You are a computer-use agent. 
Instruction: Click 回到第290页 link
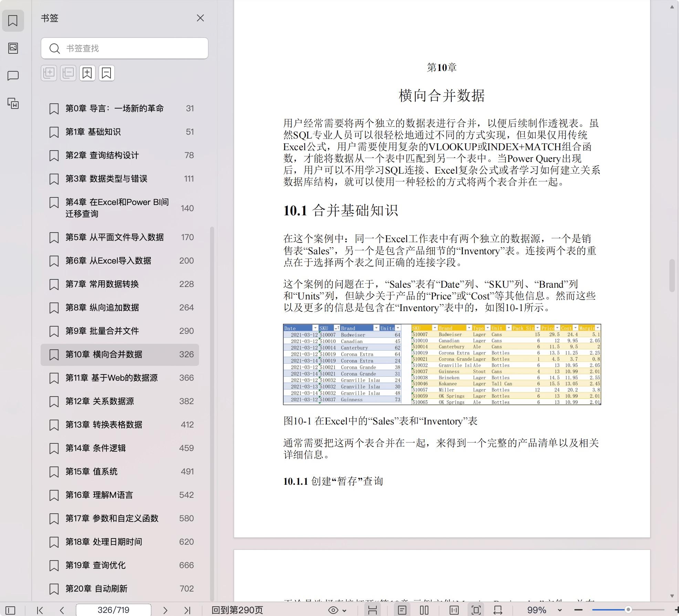pyautogui.click(x=237, y=610)
